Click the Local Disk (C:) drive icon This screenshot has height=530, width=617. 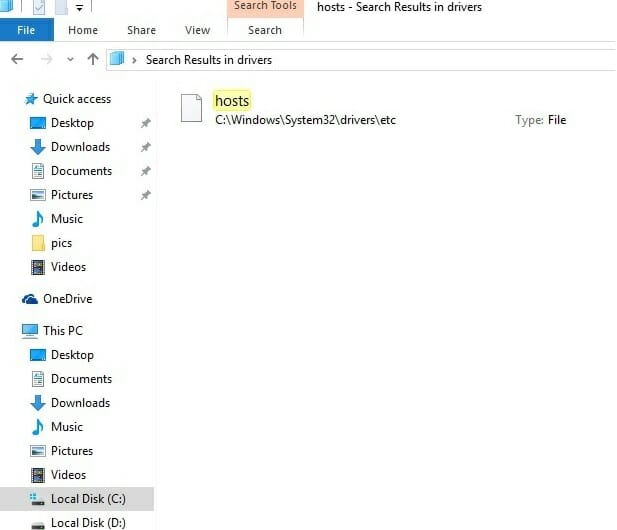click(x=37, y=499)
